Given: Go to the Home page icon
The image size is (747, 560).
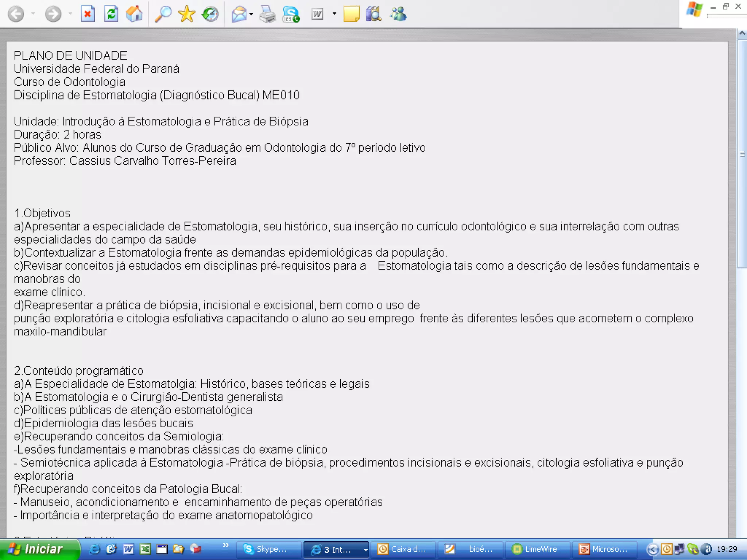Looking at the screenshot, I should pos(134,14).
